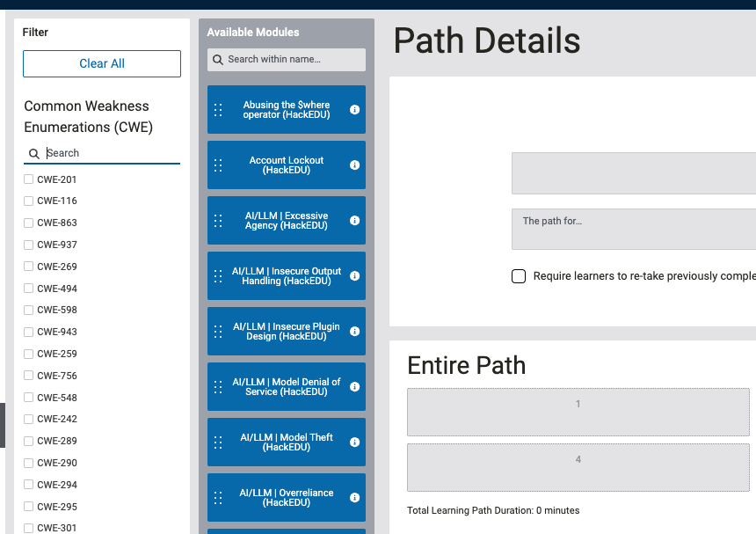Grab drag handle of Account Lockout module
Image resolution: width=756 pixels, height=534 pixels.
[x=218, y=165]
